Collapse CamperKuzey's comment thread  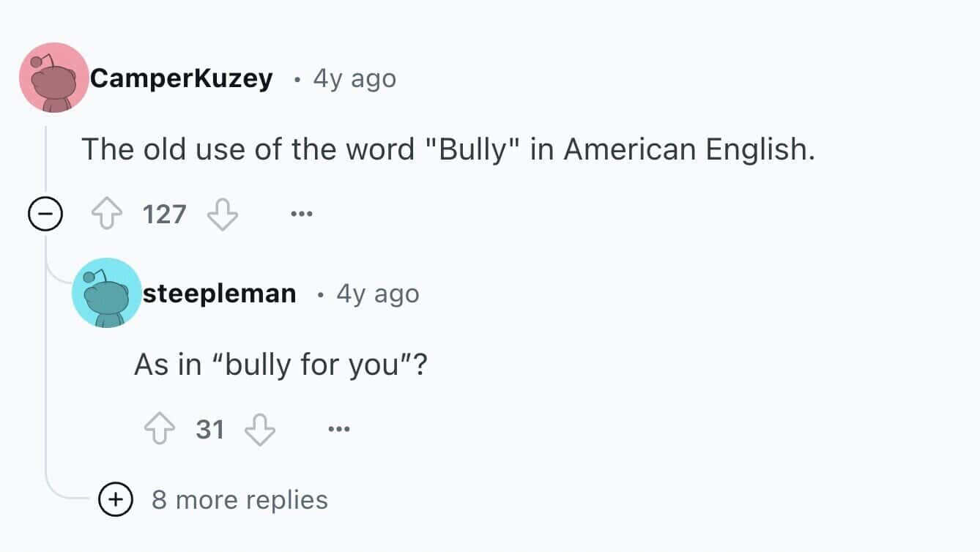click(x=43, y=215)
